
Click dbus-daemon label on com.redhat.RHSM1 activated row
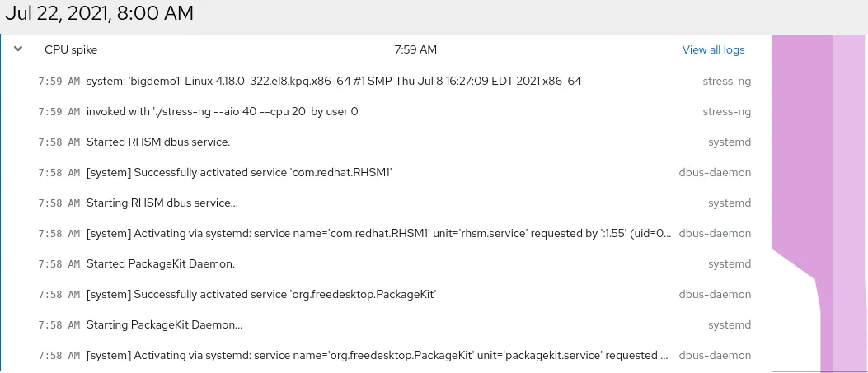click(715, 172)
